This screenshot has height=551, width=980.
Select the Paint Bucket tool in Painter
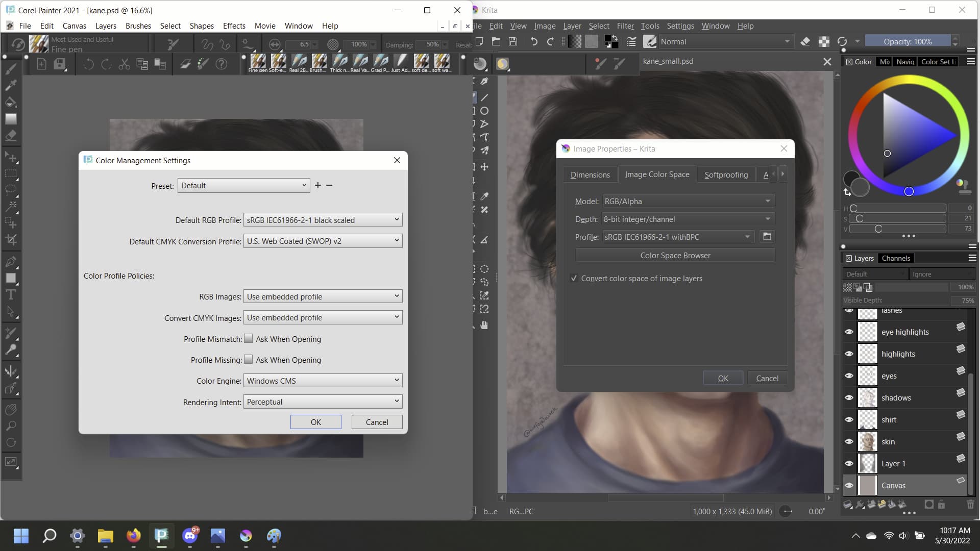(x=11, y=102)
